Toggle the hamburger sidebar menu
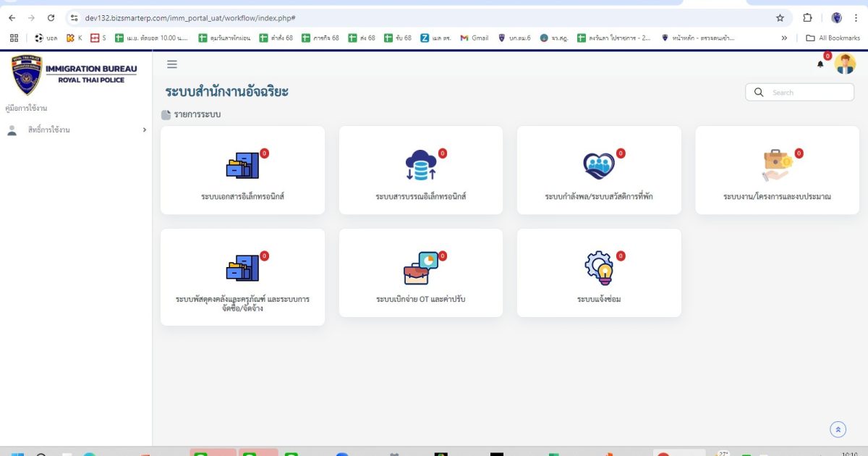 pos(172,64)
